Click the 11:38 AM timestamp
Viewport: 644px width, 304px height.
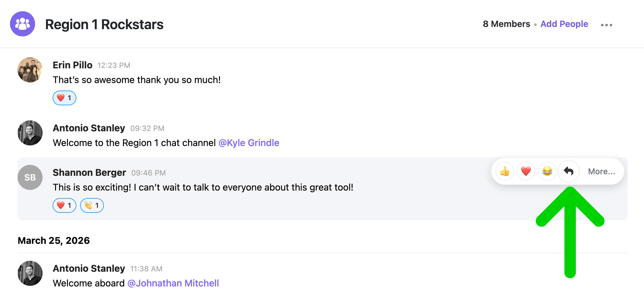point(146,269)
